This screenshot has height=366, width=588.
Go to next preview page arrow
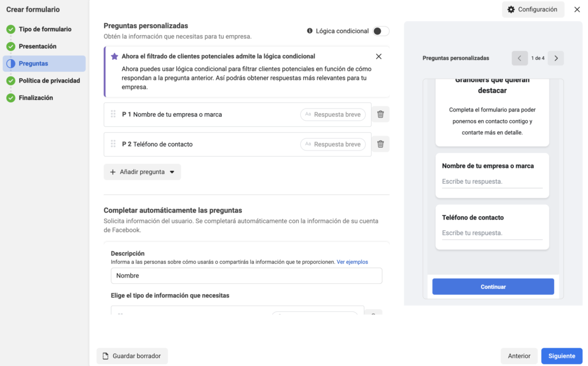point(556,58)
